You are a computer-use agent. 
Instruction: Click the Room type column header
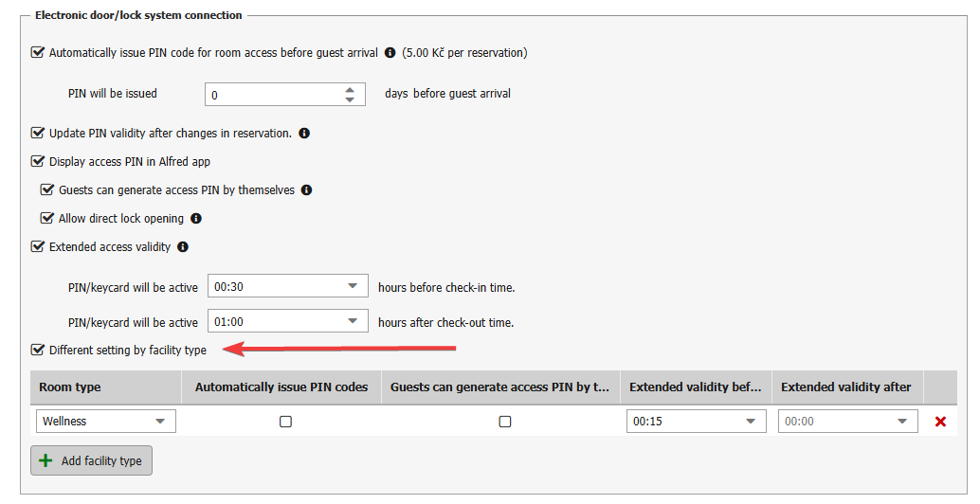click(x=70, y=387)
